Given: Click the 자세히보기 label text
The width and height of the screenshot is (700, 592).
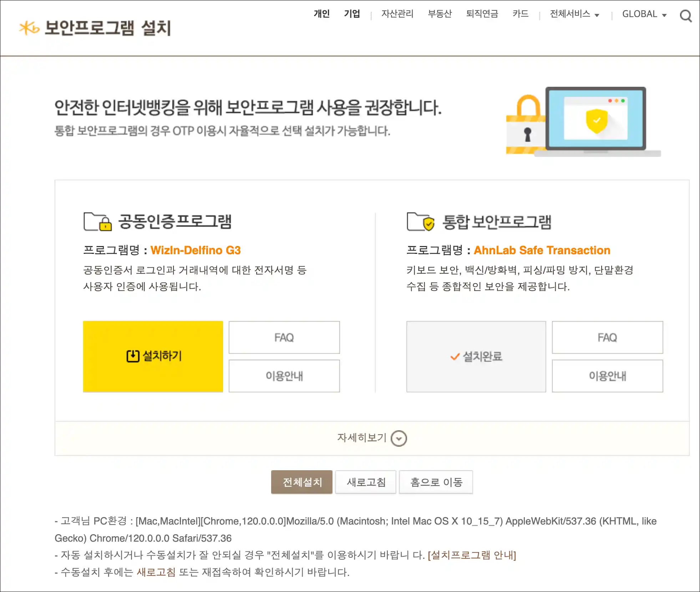Looking at the screenshot, I should [362, 438].
